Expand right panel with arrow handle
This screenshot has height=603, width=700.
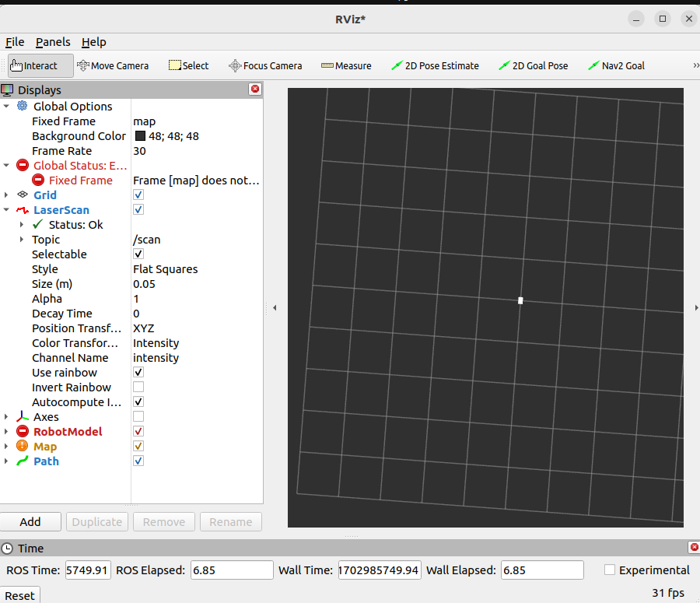pyautogui.click(x=696, y=308)
